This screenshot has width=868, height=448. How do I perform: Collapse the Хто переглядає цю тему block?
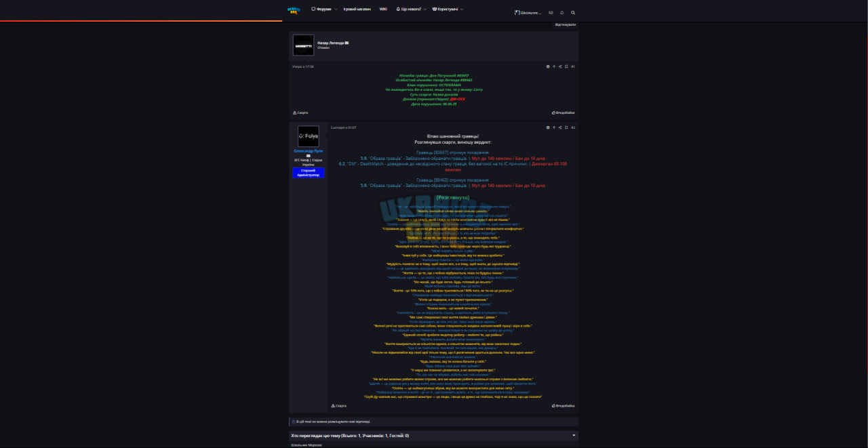pyautogui.click(x=574, y=436)
